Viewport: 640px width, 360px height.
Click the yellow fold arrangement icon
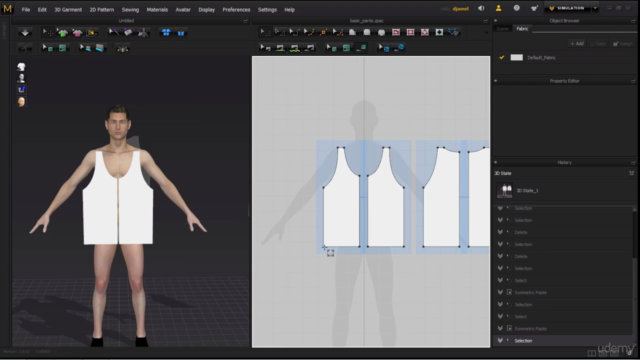coord(91,33)
